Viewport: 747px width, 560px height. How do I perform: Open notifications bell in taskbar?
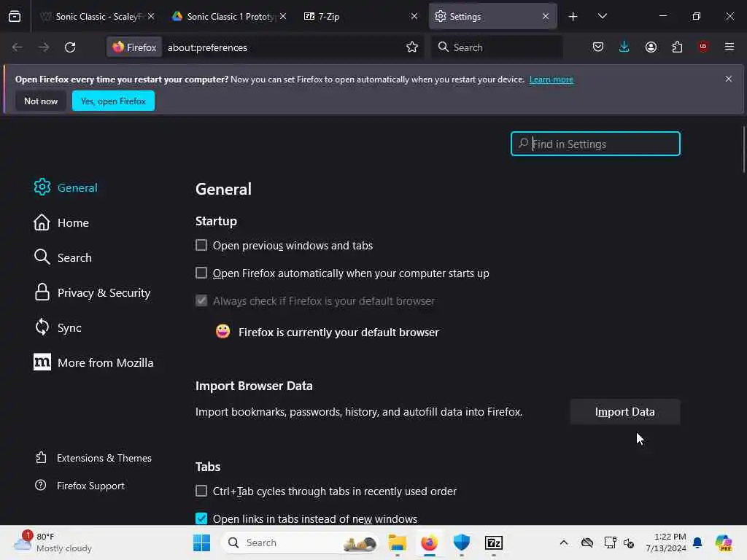697,542
